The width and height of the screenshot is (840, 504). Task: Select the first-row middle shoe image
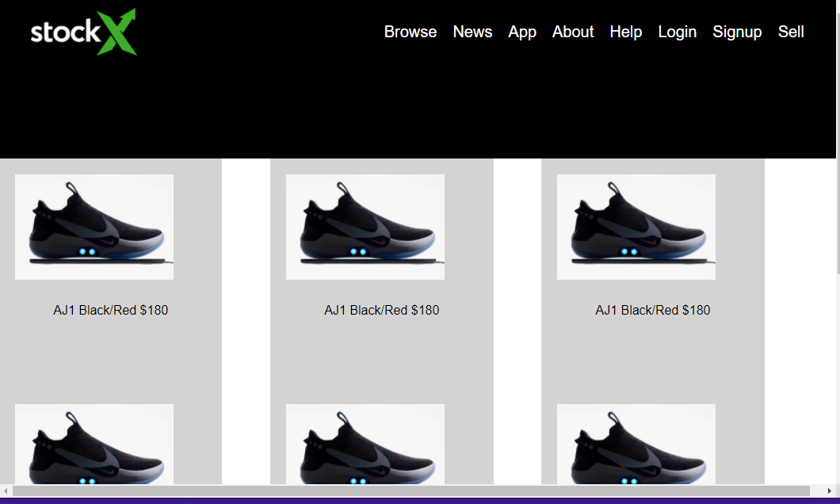365,227
